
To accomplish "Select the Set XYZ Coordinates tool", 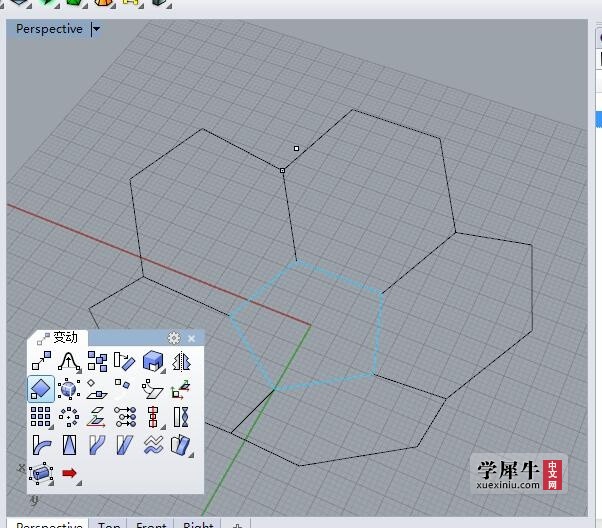I will 125,417.
